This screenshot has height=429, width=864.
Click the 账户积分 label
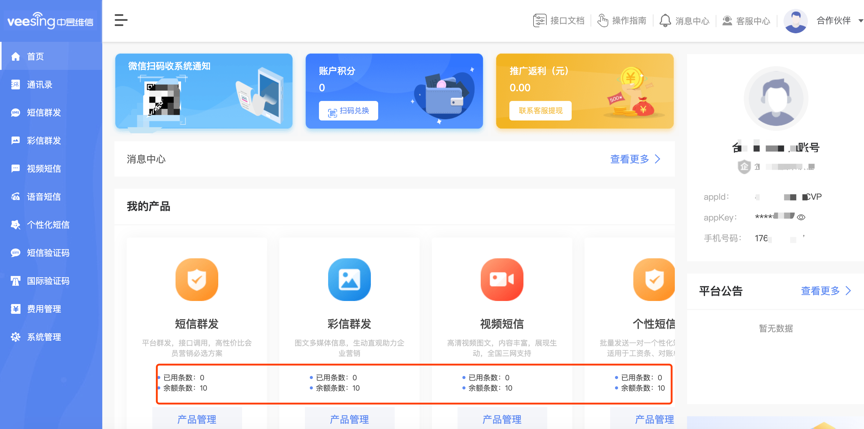[337, 70]
